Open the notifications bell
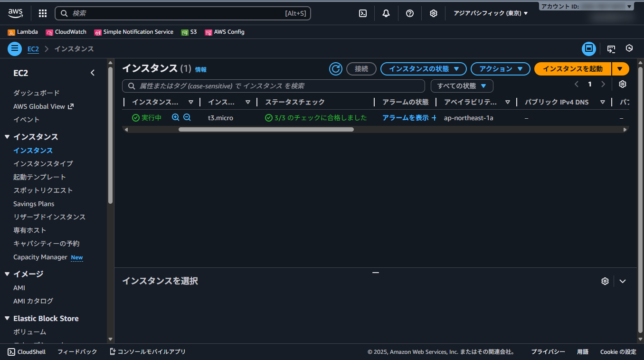The height and width of the screenshot is (360, 644). pos(386,13)
